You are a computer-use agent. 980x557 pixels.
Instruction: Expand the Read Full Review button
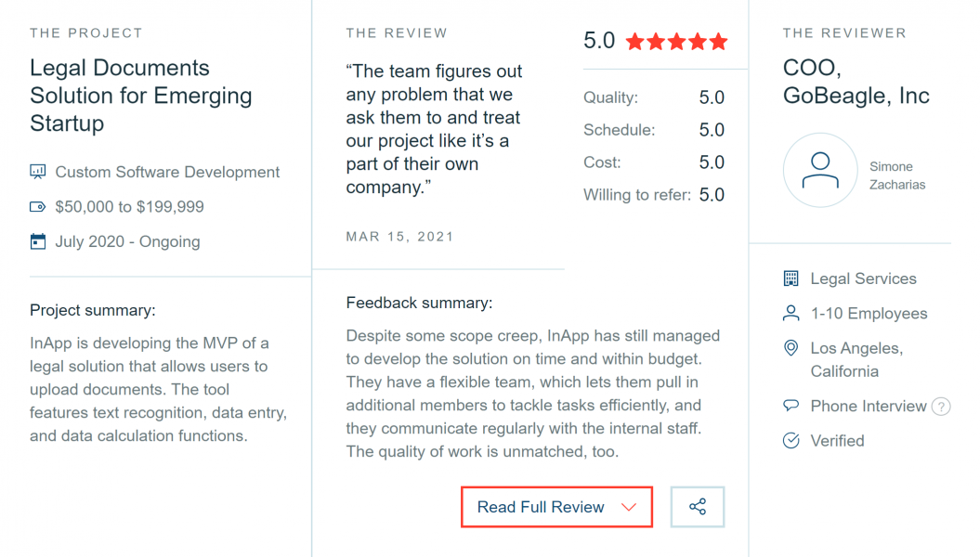(556, 507)
